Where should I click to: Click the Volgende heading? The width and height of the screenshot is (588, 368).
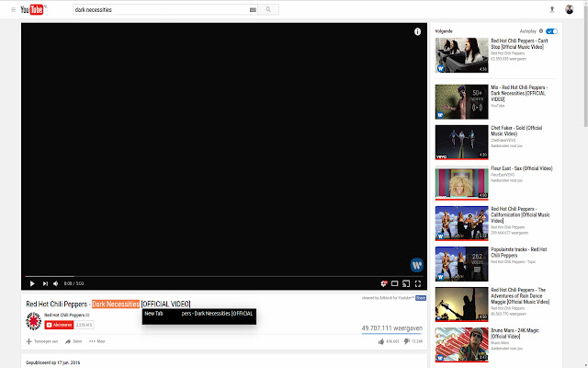[444, 31]
